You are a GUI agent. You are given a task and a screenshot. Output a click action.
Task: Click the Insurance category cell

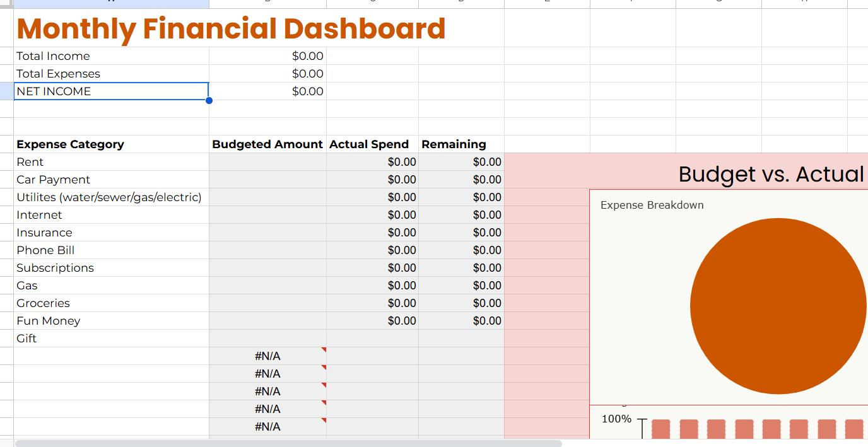[111, 233]
